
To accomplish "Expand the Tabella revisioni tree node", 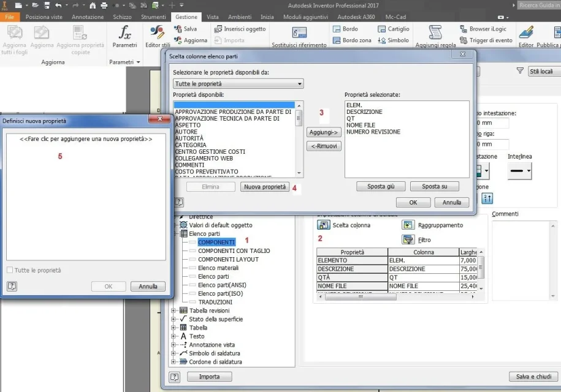I will [174, 311].
